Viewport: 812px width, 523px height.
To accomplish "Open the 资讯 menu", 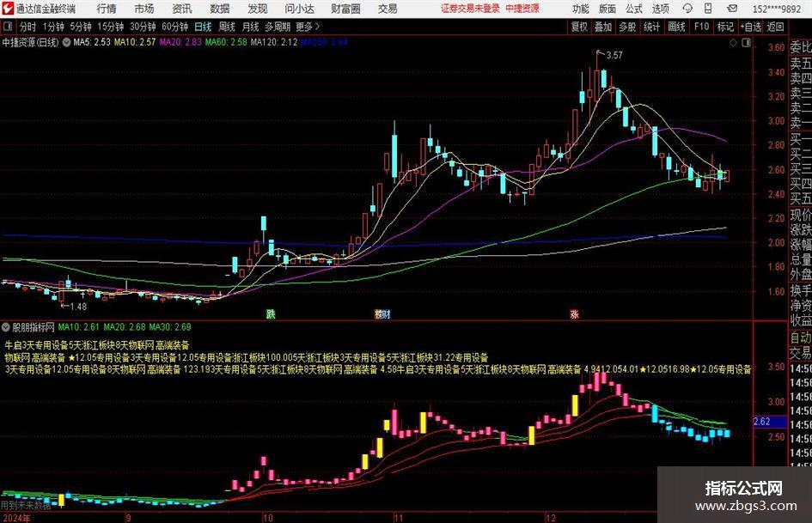I will tap(182, 9).
